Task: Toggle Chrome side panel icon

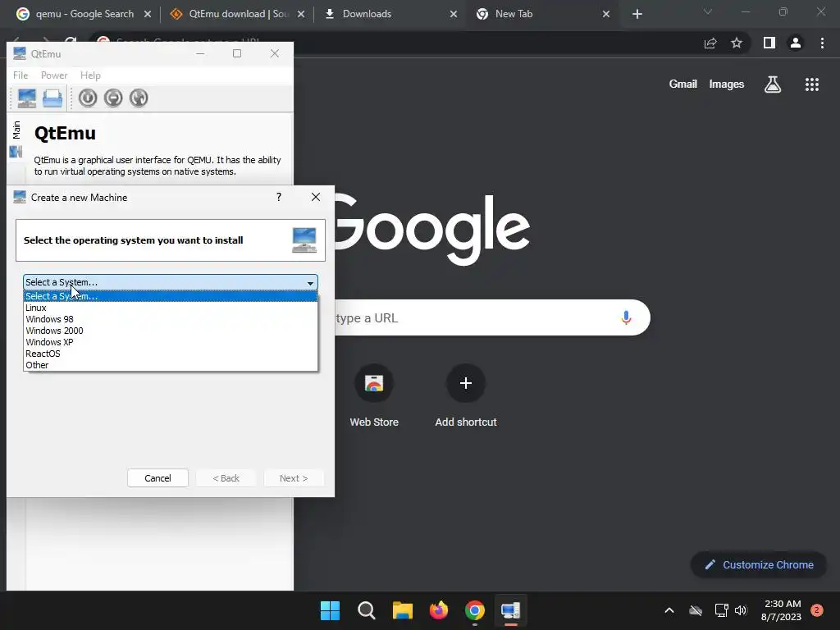Action: point(769,43)
